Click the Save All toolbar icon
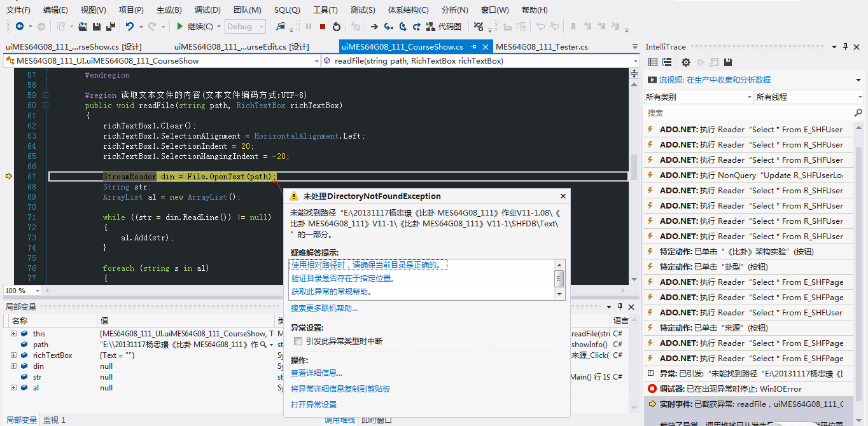868x426 pixels. [110, 26]
